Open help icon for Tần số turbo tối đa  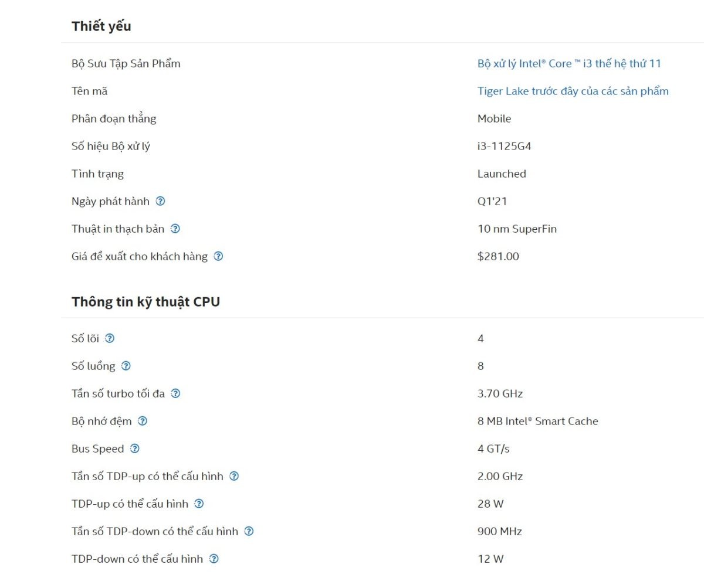coord(175,393)
